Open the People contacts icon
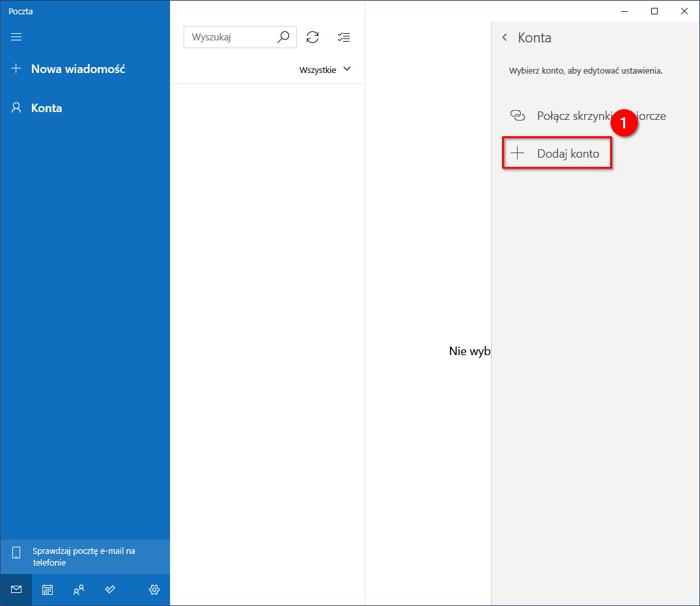The height and width of the screenshot is (606, 700). 79,590
